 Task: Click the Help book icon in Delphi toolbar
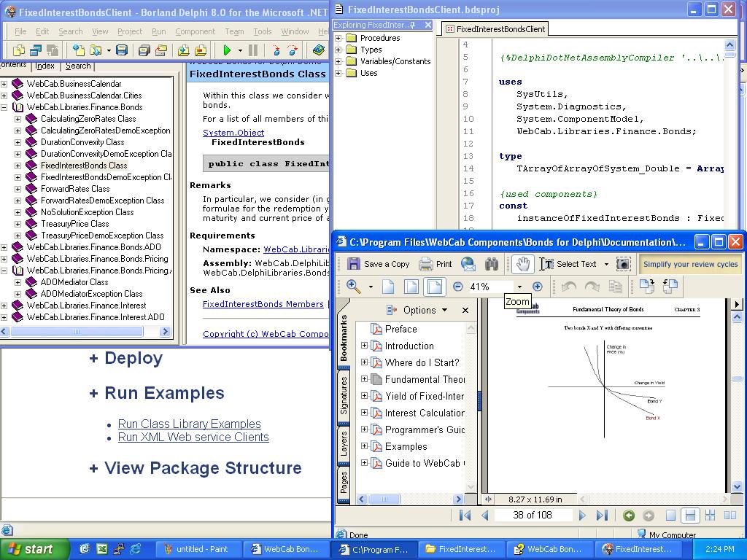click(318, 50)
